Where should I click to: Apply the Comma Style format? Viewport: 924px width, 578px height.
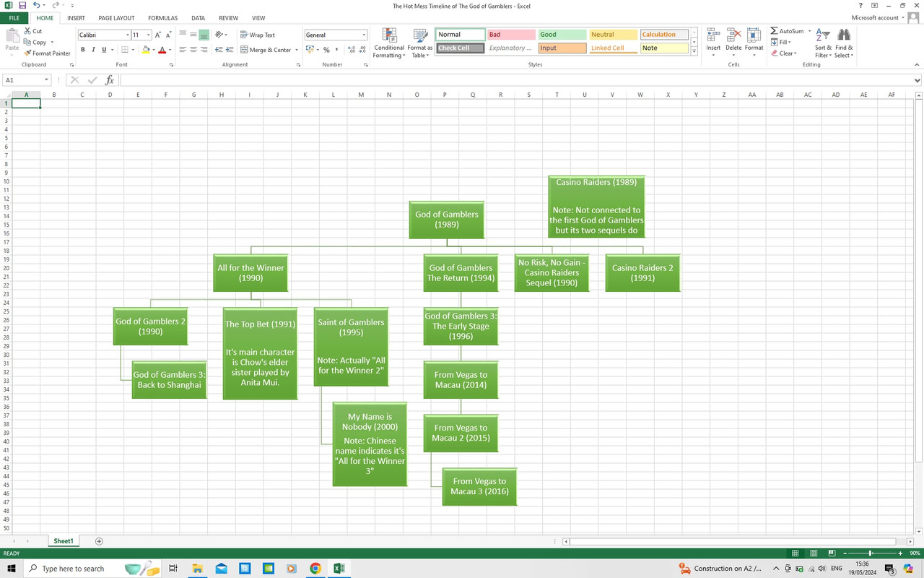(336, 50)
